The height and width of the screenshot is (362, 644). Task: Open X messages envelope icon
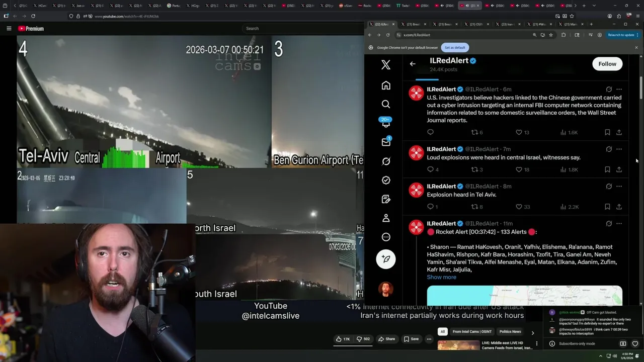tap(386, 142)
